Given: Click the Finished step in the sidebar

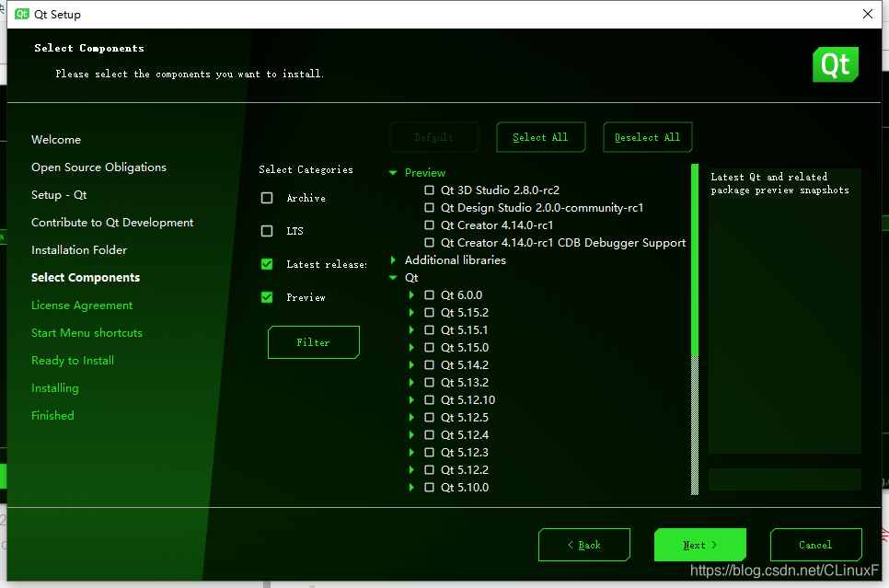Looking at the screenshot, I should point(52,416).
